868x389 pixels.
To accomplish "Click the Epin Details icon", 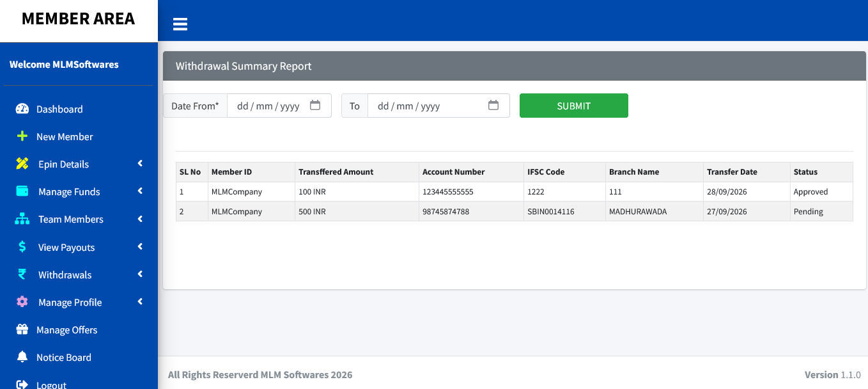I will click(x=22, y=164).
